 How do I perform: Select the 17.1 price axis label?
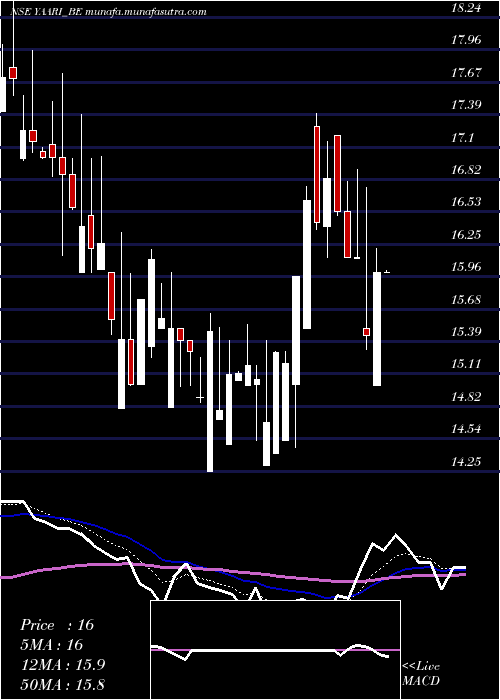click(x=462, y=138)
